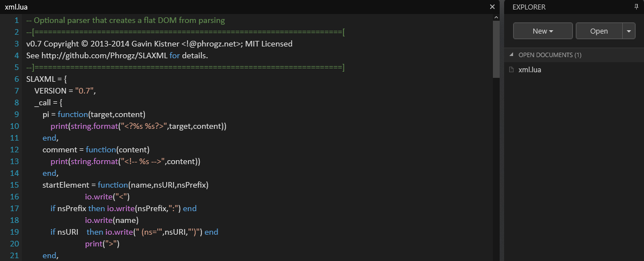Click the Open Documents (1) header label

[549, 55]
